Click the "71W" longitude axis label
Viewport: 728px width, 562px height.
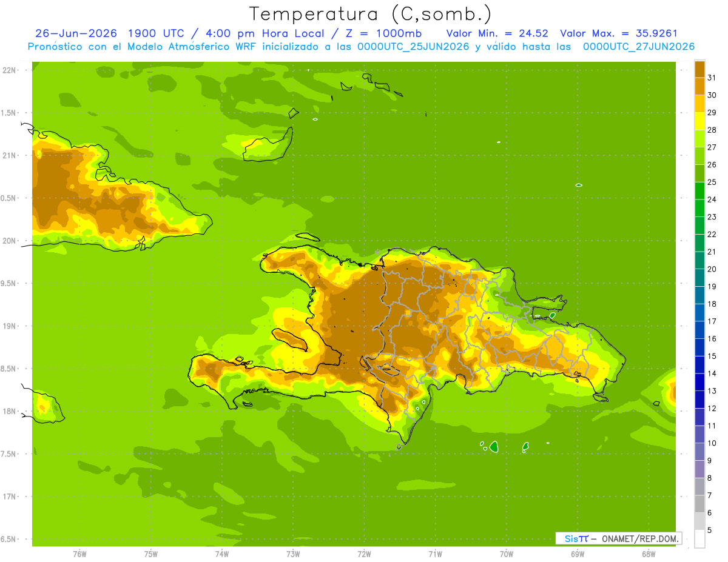point(435,554)
